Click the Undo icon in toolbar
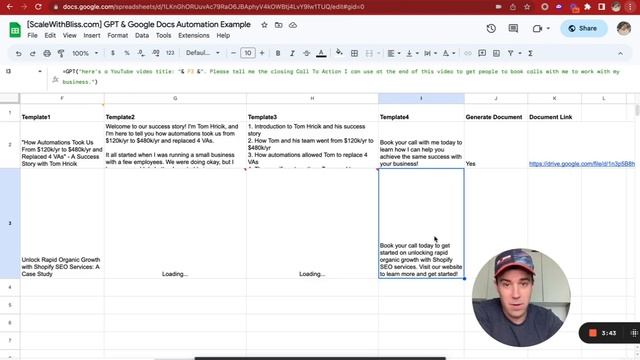 (x=18, y=53)
